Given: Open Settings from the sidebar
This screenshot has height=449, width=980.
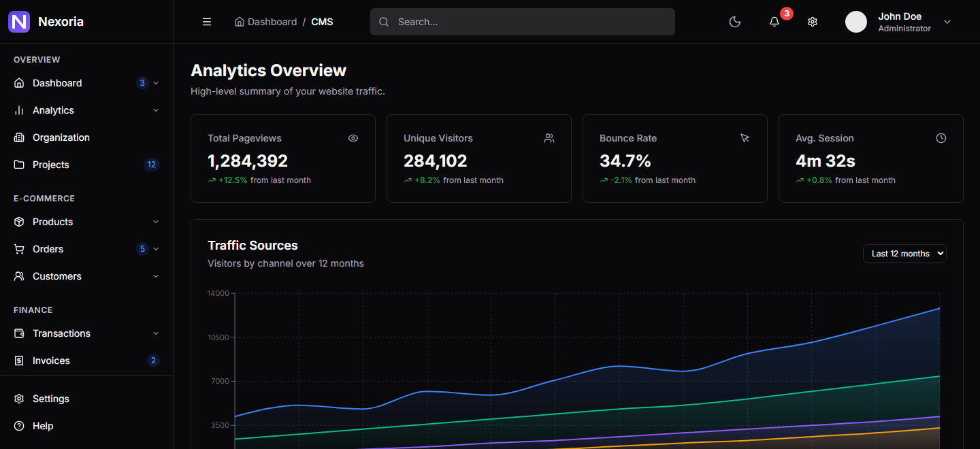Looking at the screenshot, I should point(86,399).
